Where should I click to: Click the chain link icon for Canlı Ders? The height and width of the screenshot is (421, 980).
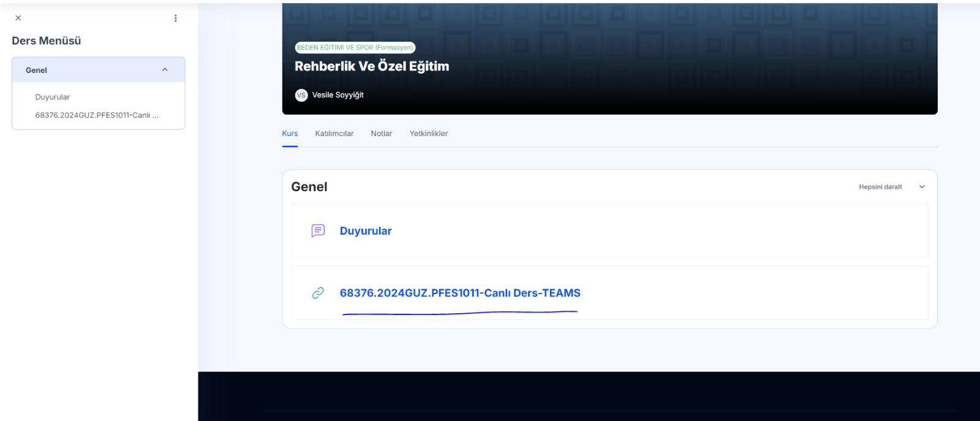click(318, 293)
